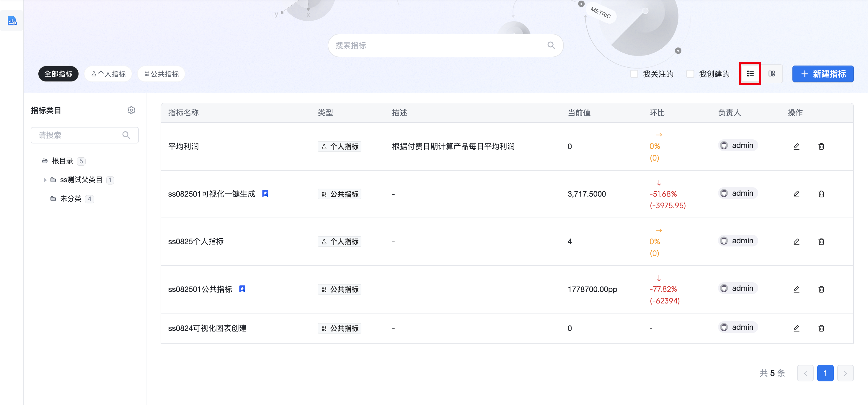
Task: Switch to card grid view
Action: pos(772,74)
